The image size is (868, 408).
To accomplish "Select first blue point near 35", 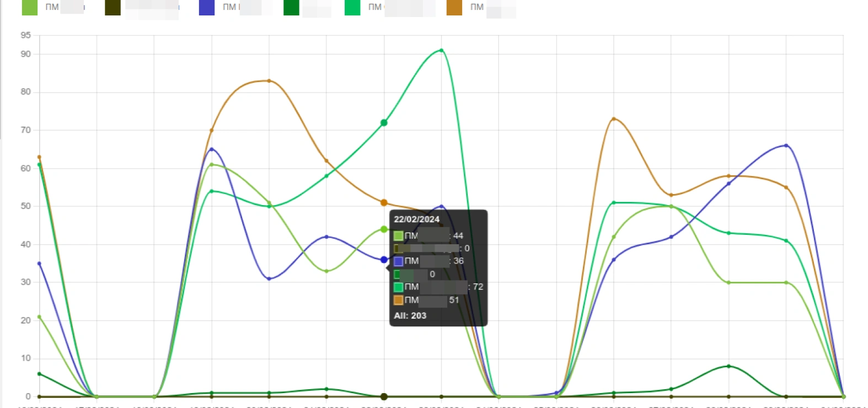I will click(x=39, y=264).
